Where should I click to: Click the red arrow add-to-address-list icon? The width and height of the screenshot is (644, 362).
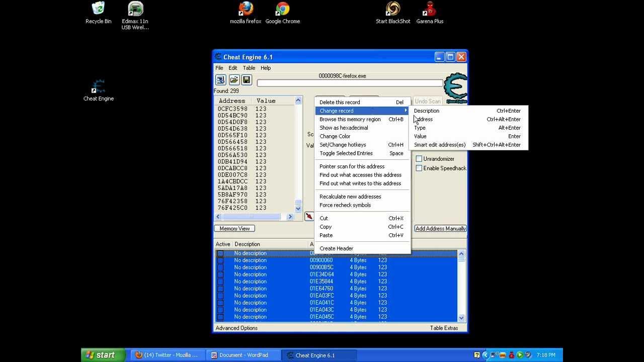(x=309, y=216)
